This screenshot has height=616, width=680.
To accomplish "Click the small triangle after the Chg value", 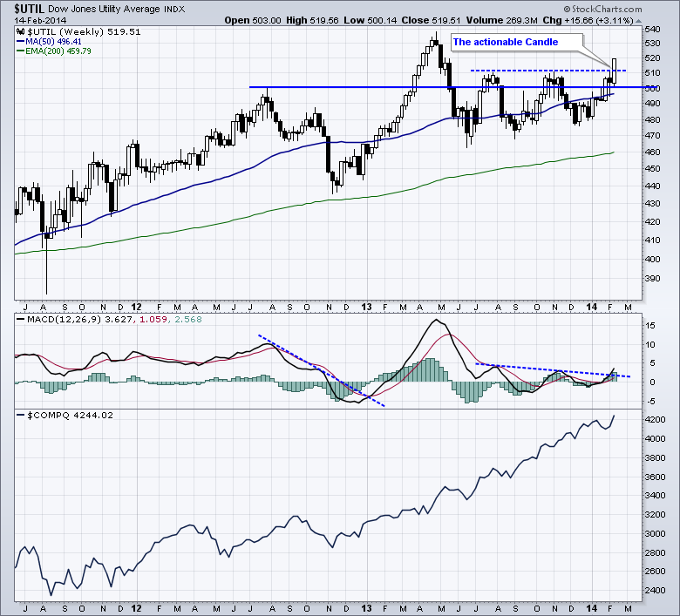I will click(x=638, y=21).
